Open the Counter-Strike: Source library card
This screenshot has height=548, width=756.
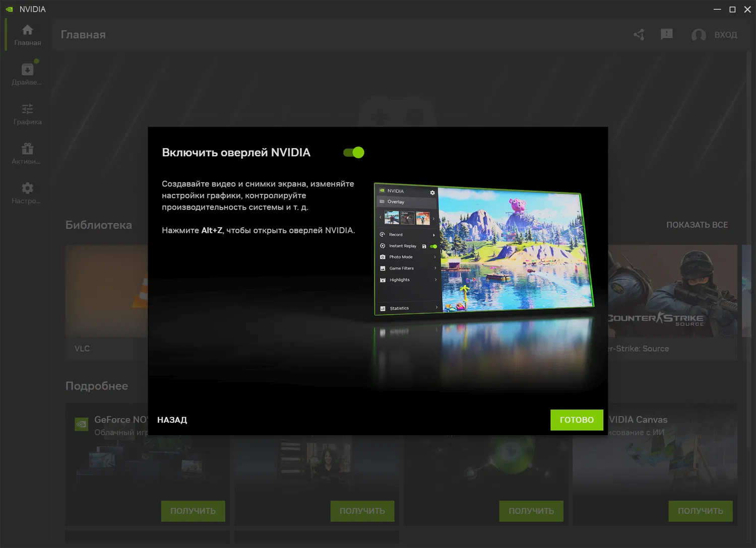(x=672, y=302)
